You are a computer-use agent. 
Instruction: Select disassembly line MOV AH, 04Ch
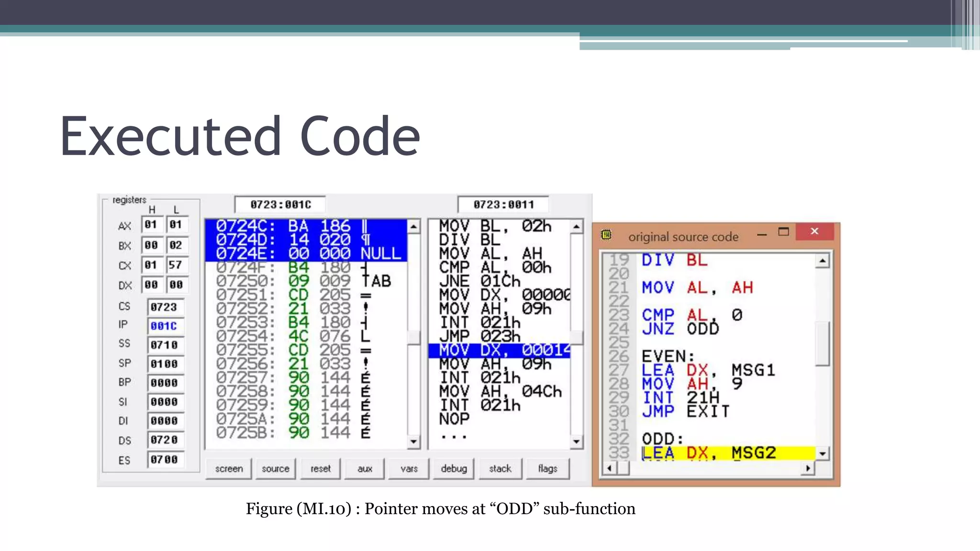point(499,391)
